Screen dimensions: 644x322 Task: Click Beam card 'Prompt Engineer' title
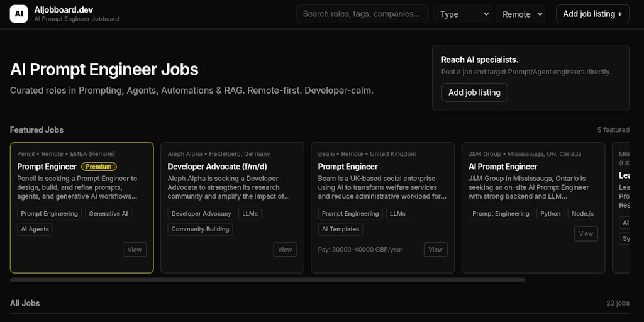coord(348,166)
